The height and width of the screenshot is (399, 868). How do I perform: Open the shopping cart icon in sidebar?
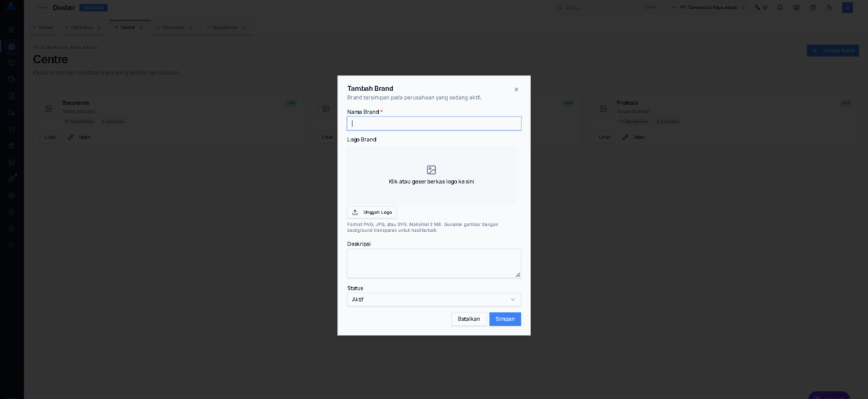(12, 129)
